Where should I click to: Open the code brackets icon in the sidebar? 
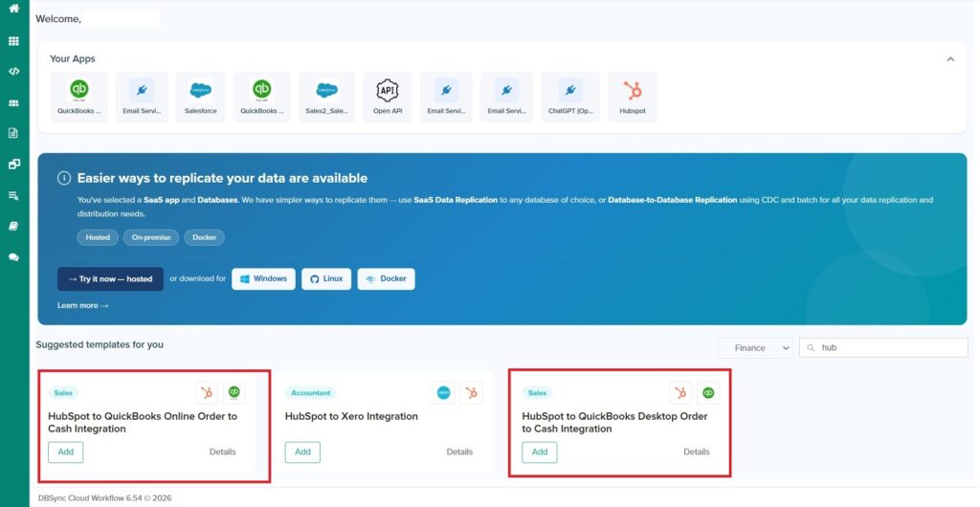[x=13, y=71]
